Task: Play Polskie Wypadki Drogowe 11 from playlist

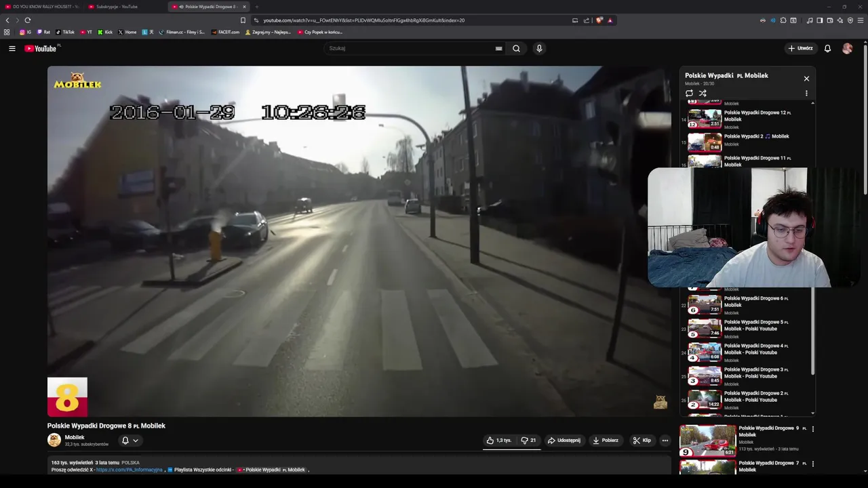Action: (748, 161)
